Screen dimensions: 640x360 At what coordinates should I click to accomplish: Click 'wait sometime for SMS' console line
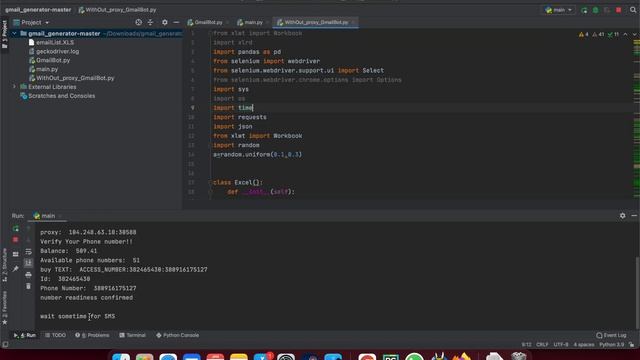[78, 316]
